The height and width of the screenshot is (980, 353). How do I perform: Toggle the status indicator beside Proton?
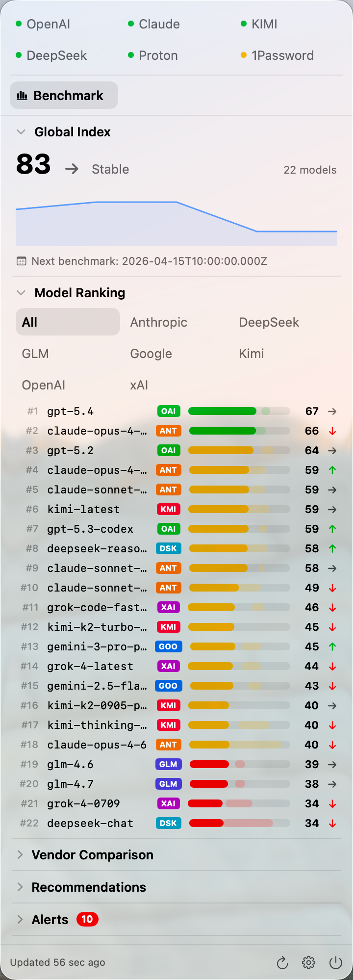tap(130, 55)
